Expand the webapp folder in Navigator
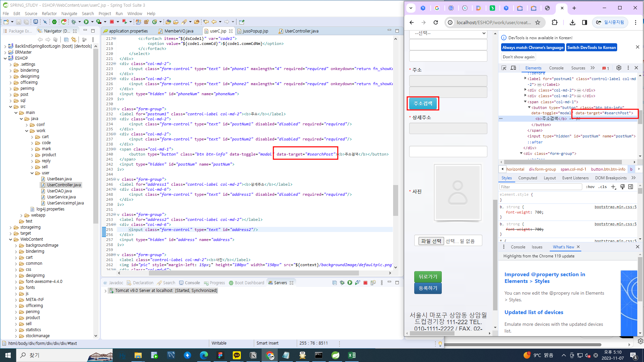644x362 pixels. pyautogui.click(x=21, y=215)
